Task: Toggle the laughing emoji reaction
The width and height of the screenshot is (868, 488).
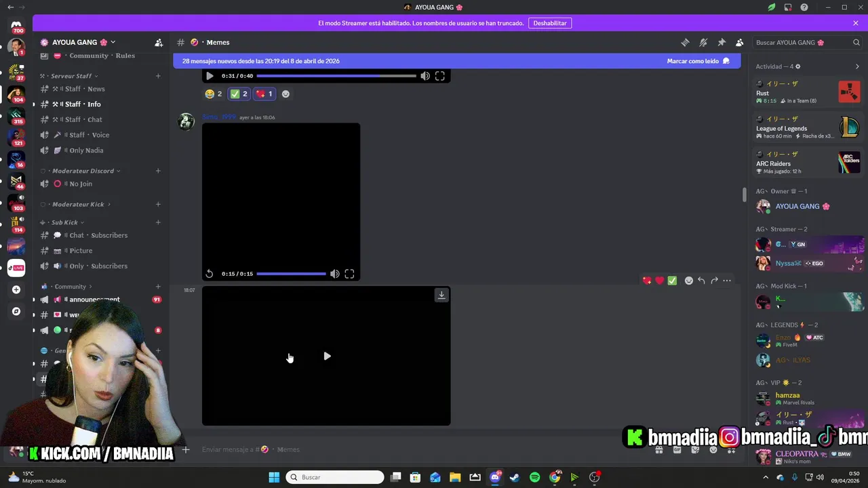Action: (214, 94)
